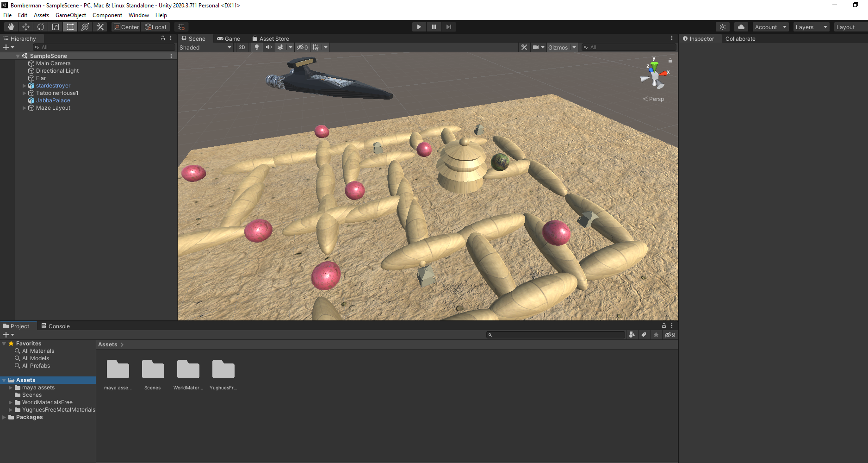868x463 pixels.
Task: Toggle hidden objects visibility in Scene
Action: [x=302, y=47]
